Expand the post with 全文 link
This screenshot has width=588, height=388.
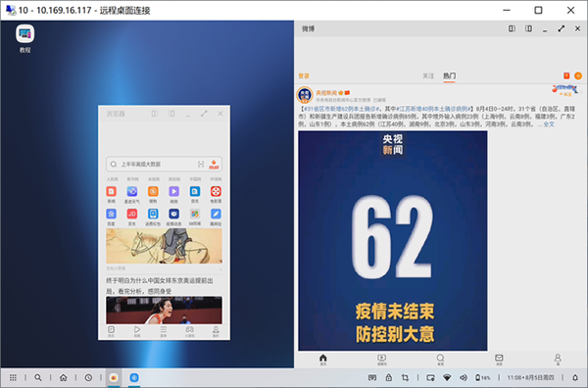(x=549, y=124)
